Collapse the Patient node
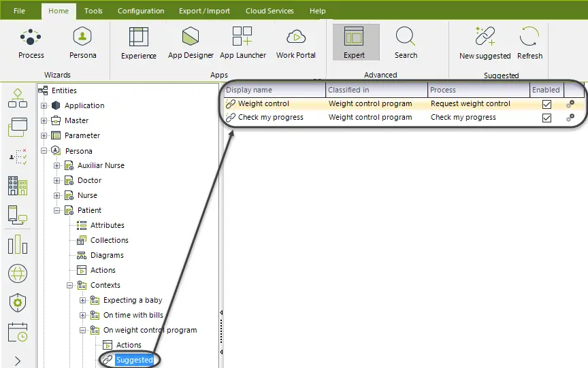Image resolution: width=588 pixels, height=368 pixels. (56, 211)
